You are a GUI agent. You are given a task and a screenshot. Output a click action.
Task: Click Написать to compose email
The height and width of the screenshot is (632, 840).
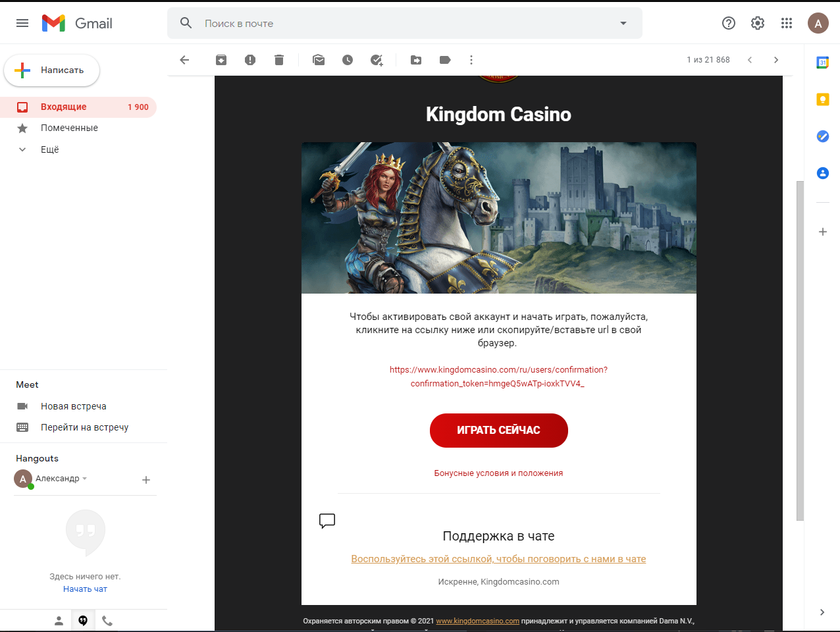click(52, 70)
